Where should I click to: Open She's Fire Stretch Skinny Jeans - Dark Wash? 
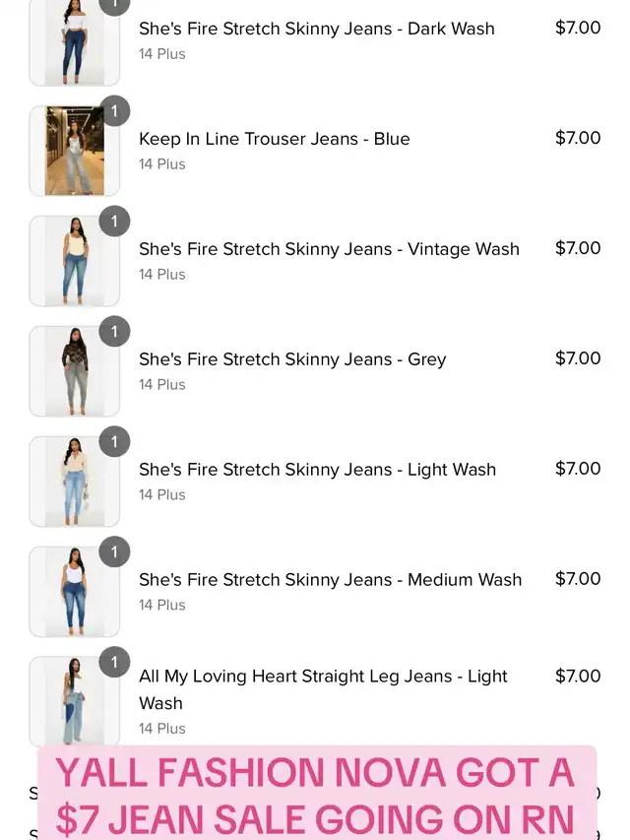[316, 29]
